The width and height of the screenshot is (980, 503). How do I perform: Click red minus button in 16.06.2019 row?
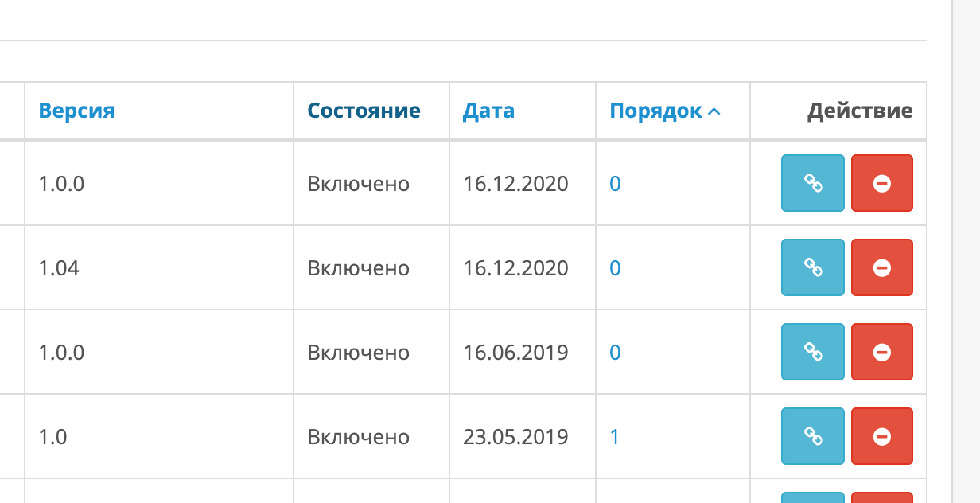[882, 352]
